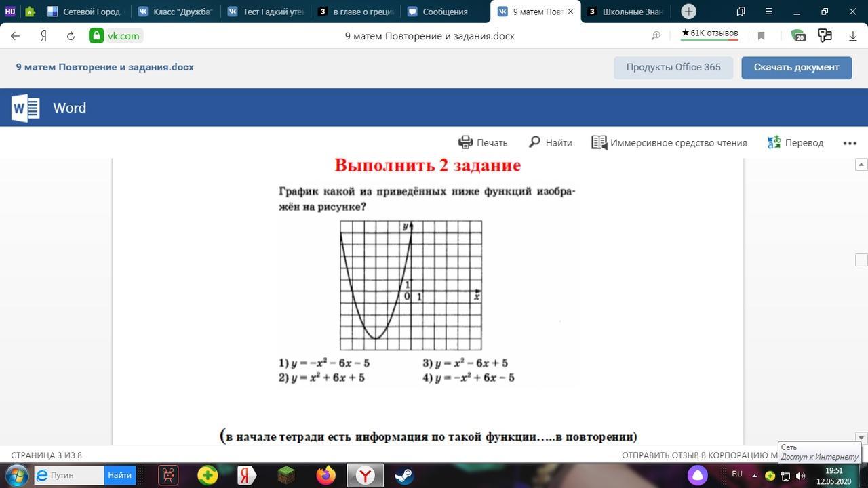Open the Школьные Знания tab
Image resolution: width=868 pixels, height=488 pixels.
click(x=625, y=12)
